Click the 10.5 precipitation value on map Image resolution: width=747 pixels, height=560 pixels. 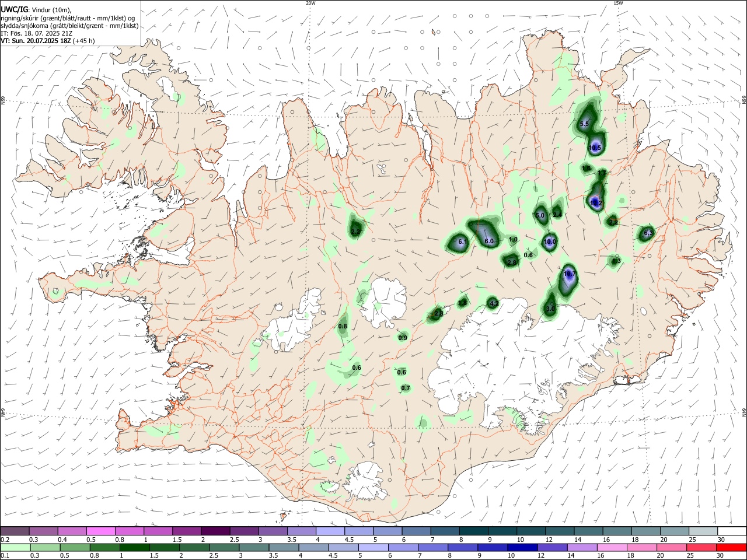[595, 148]
